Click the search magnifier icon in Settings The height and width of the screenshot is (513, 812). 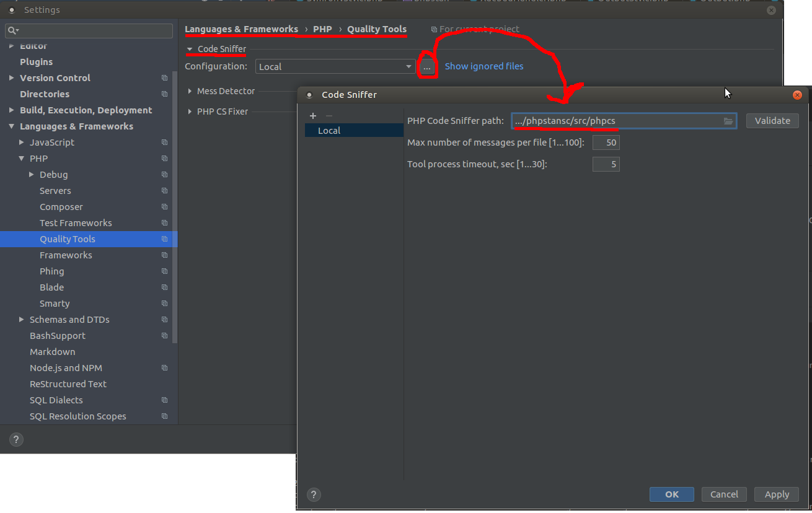click(12, 30)
